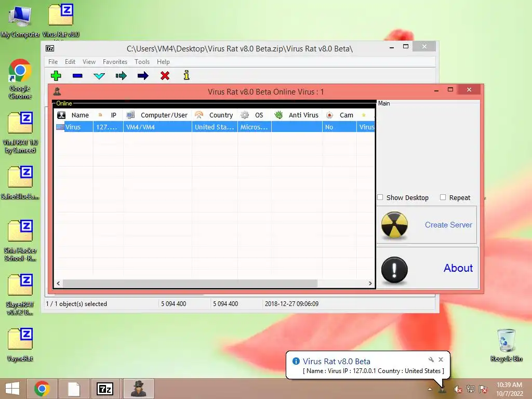The height and width of the screenshot is (399, 532).
Task: Select the Recycle Bin icon
Action: [x=506, y=345]
